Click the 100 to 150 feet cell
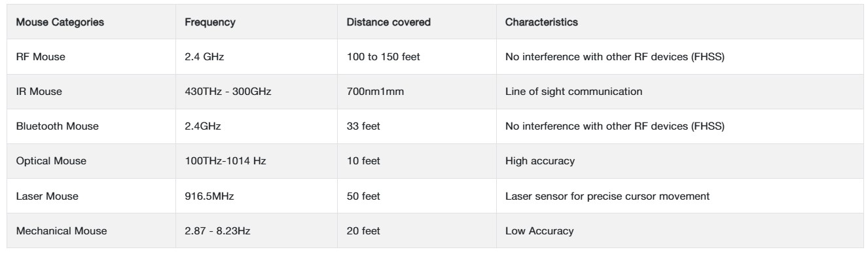Image resolution: width=868 pixels, height=256 pixels. [x=416, y=57]
